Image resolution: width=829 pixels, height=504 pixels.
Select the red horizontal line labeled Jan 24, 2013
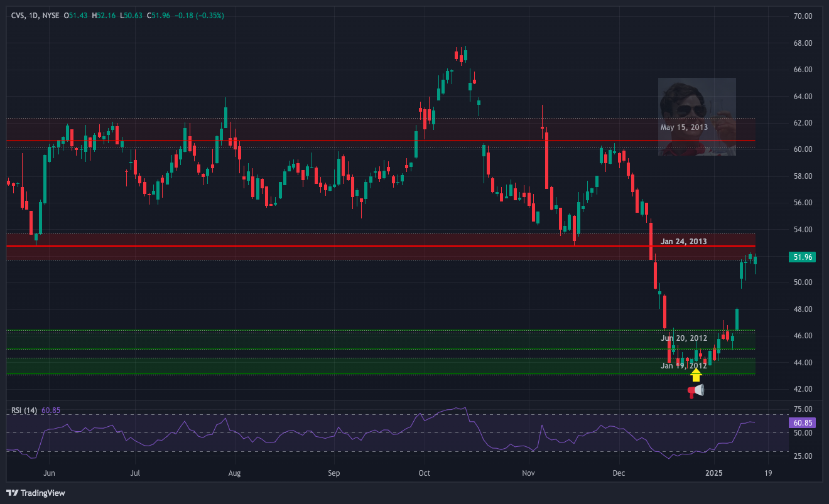point(381,246)
